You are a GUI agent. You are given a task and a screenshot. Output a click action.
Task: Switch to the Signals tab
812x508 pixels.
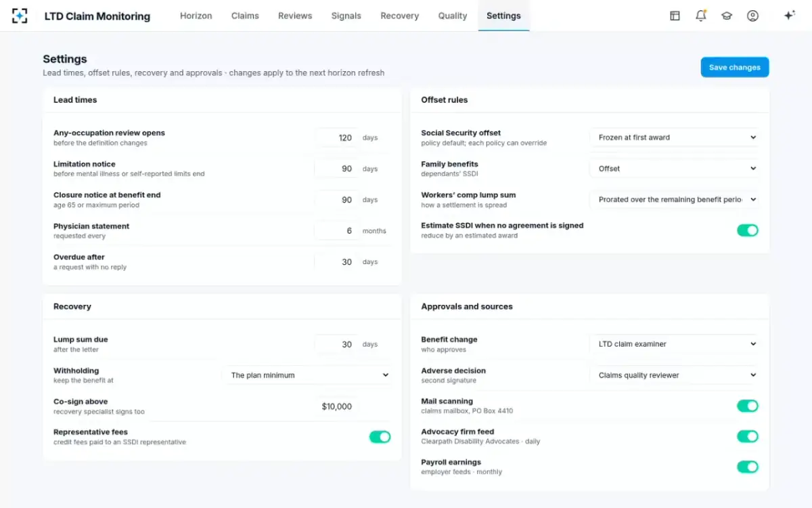tap(346, 16)
